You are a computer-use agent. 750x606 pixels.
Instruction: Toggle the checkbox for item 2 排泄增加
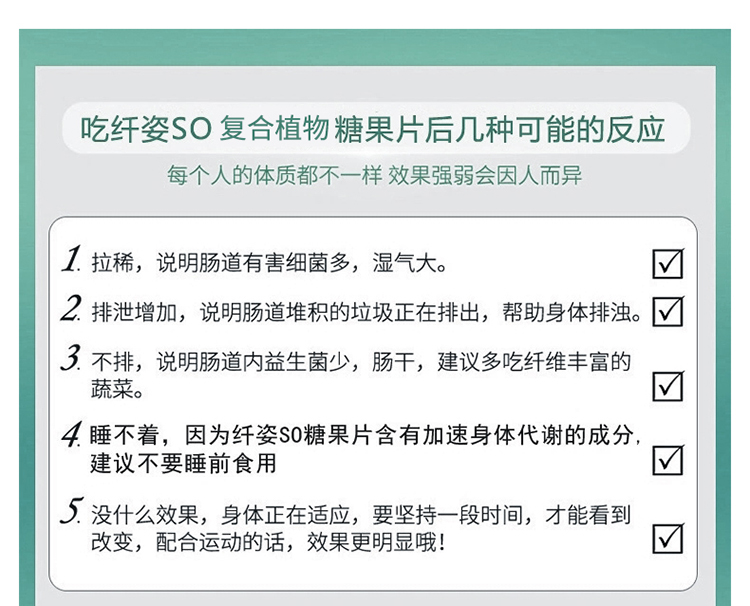click(668, 311)
